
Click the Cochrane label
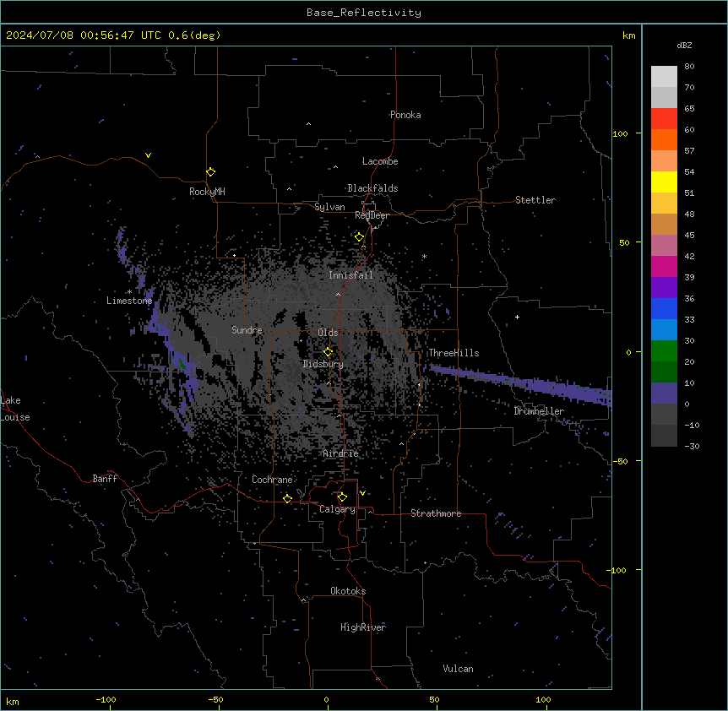pyautogui.click(x=272, y=480)
